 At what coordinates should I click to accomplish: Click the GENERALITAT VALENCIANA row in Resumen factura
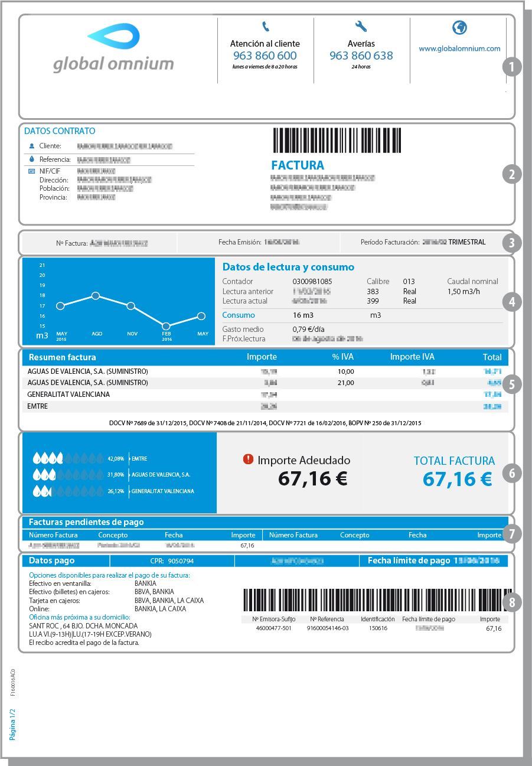[265, 395]
